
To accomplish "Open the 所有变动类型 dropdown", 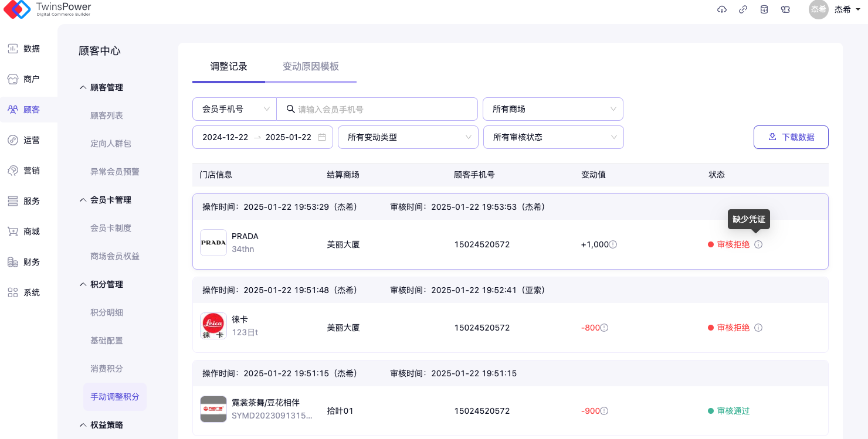I will (x=408, y=137).
